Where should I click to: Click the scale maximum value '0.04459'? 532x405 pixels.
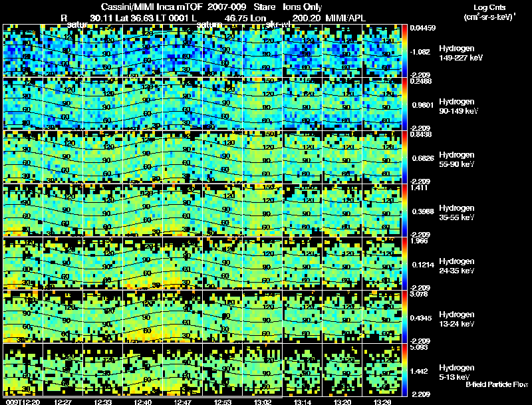click(422, 28)
